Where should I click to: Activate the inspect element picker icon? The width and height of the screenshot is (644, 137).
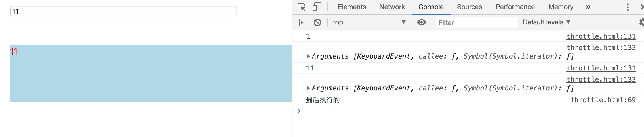click(x=302, y=7)
